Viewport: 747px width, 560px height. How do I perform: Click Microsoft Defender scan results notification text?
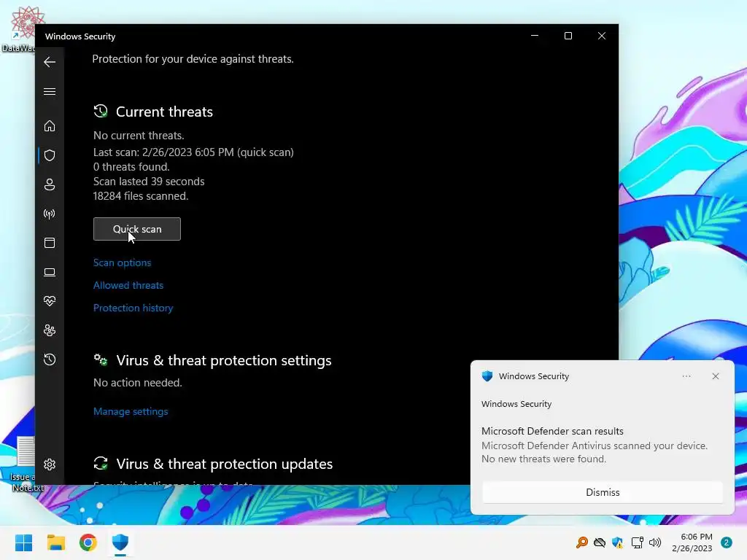point(552,431)
